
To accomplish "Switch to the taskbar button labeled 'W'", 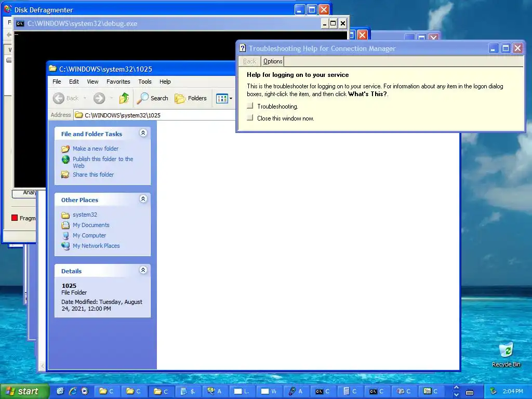I will (x=270, y=391).
